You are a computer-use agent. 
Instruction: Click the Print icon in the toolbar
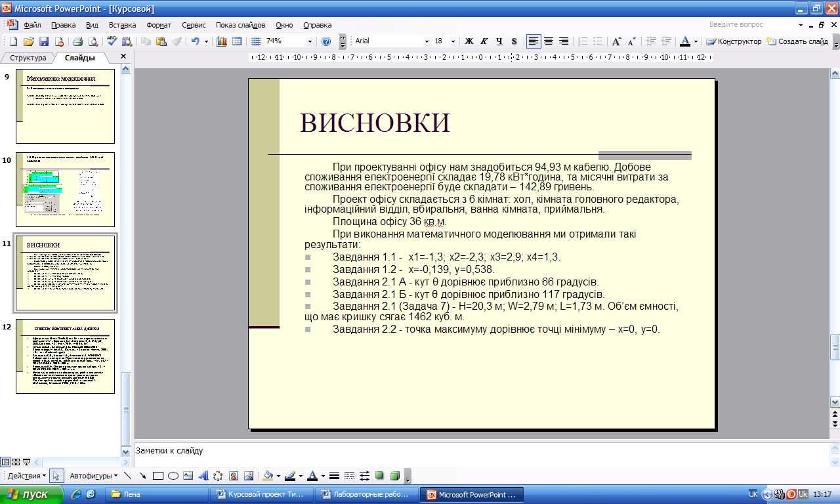coord(77,41)
